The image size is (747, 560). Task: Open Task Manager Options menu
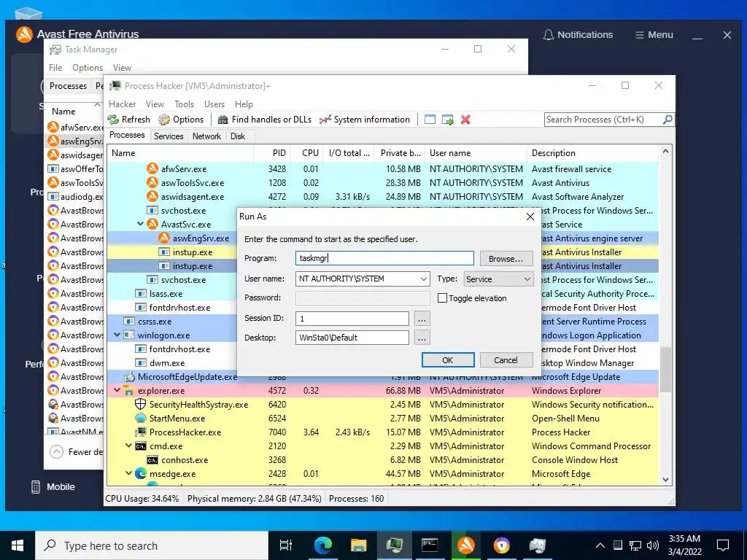pyautogui.click(x=88, y=68)
